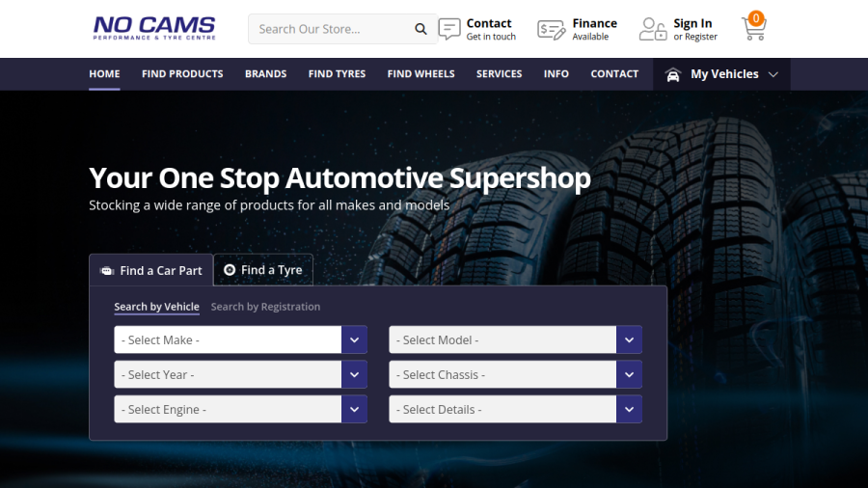The image size is (868, 488).
Task: Open the Select Engine dropdown
Action: pos(241,410)
